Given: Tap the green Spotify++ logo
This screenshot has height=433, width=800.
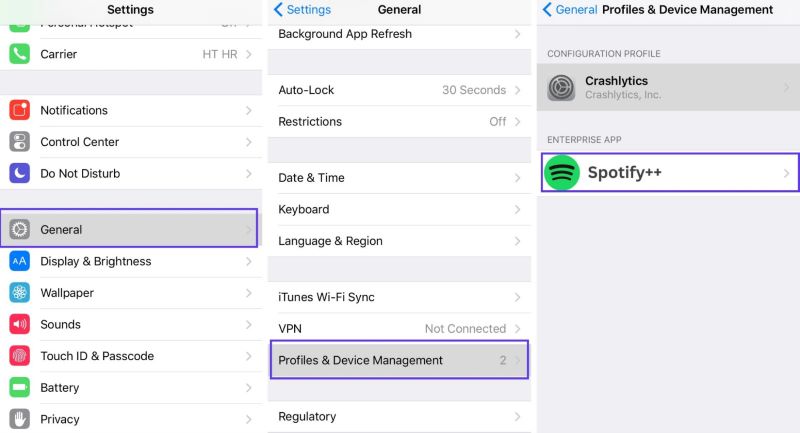Looking at the screenshot, I should point(562,173).
